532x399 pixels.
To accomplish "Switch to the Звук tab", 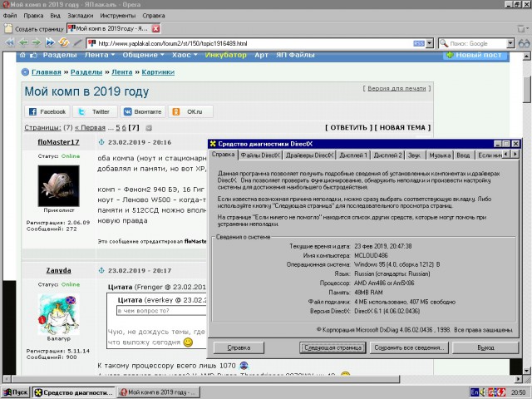I will click(x=414, y=155).
